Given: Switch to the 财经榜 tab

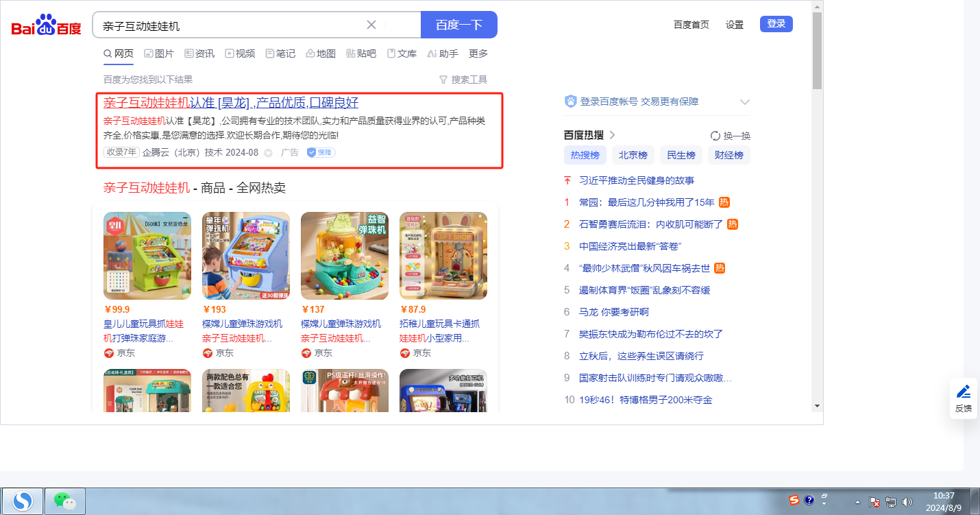Looking at the screenshot, I should click(729, 155).
